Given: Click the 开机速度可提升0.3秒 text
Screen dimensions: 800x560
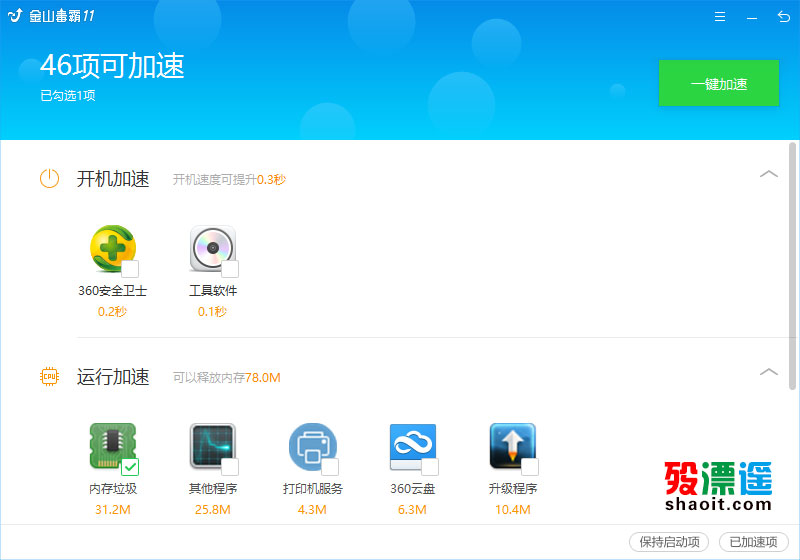Looking at the screenshot, I should [229, 180].
